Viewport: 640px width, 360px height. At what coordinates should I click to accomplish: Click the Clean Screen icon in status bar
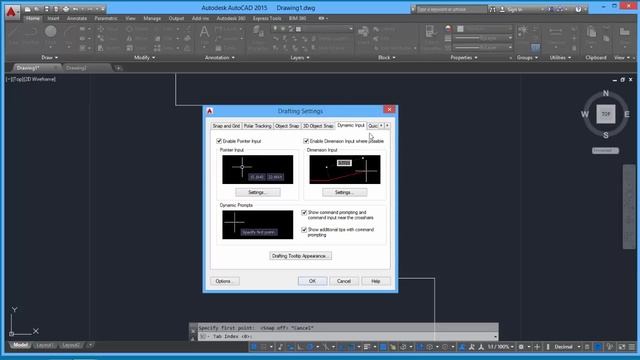point(622,347)
